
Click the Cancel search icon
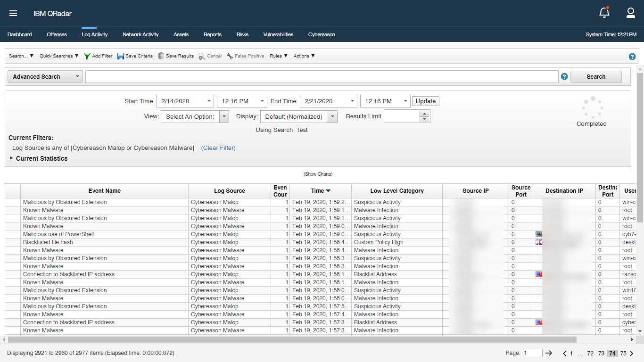pyautogui.click(x=202, y=56)
